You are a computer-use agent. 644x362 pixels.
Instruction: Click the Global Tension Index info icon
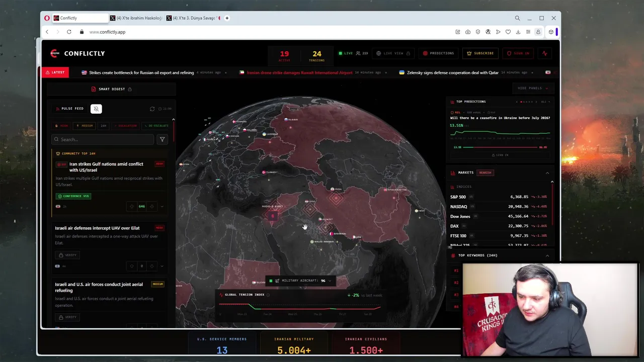tap(268, 295)
